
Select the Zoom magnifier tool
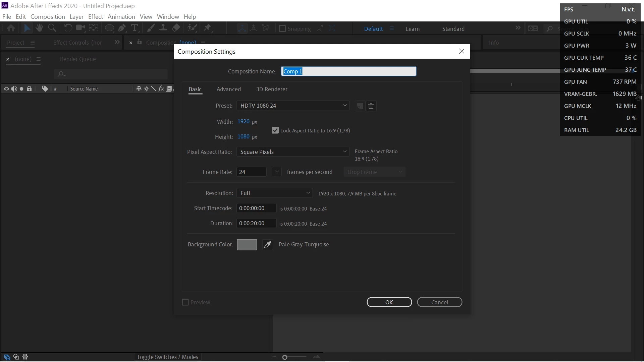[x=52, y=28]
